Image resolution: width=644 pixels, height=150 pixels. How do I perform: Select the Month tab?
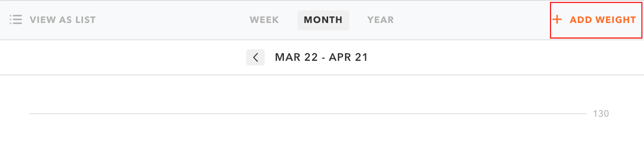click(x=323, y=20)
